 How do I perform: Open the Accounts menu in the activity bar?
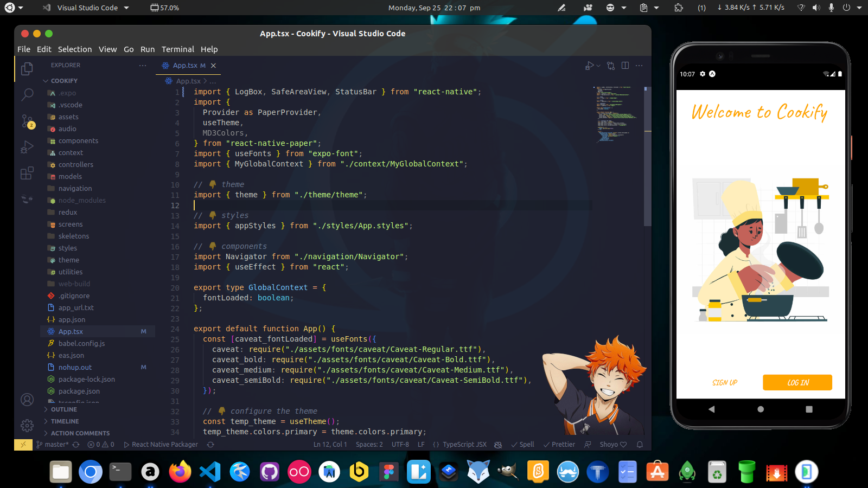27,400
